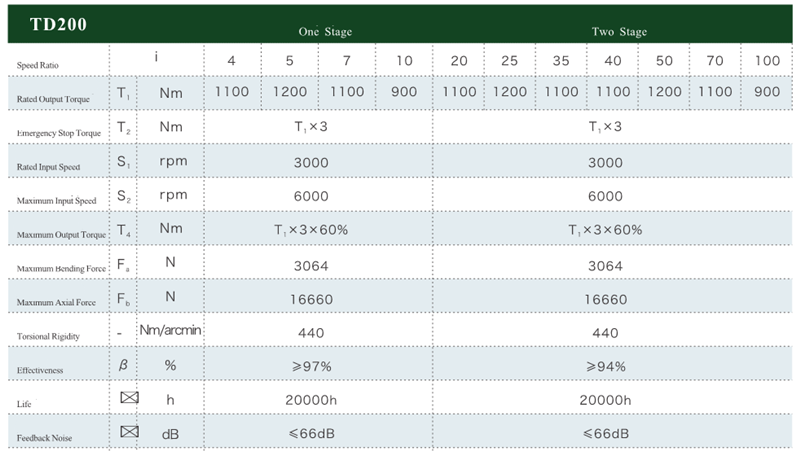This screenshot has height=451, width=800.
Task: Click the One Stage column header
Action: point(325,32)
